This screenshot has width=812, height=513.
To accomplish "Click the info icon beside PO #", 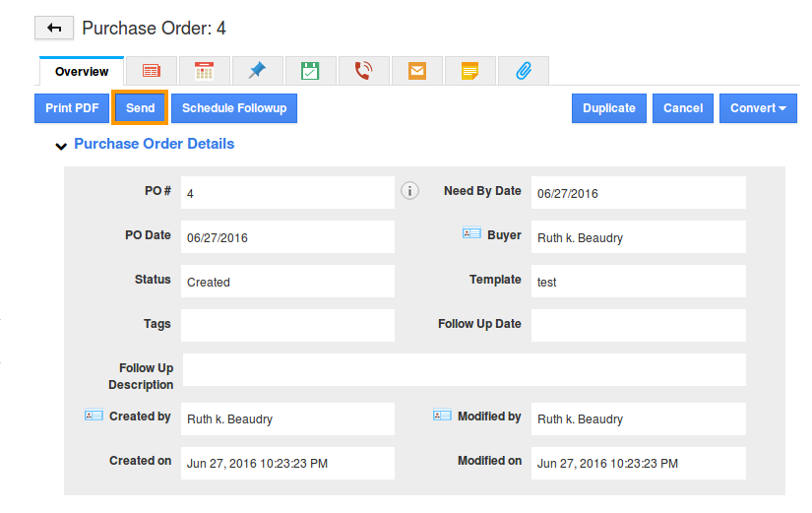I will 409,191.
